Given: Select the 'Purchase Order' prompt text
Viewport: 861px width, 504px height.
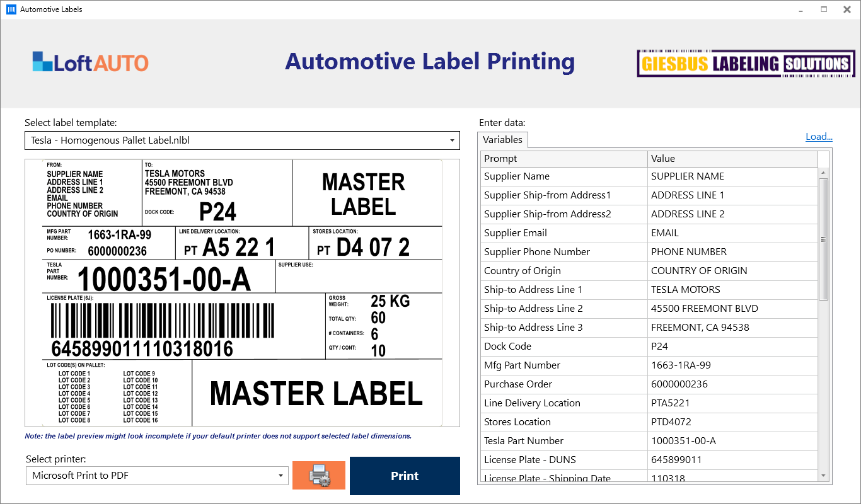Looking at the screenshot, I should point(518,384).
